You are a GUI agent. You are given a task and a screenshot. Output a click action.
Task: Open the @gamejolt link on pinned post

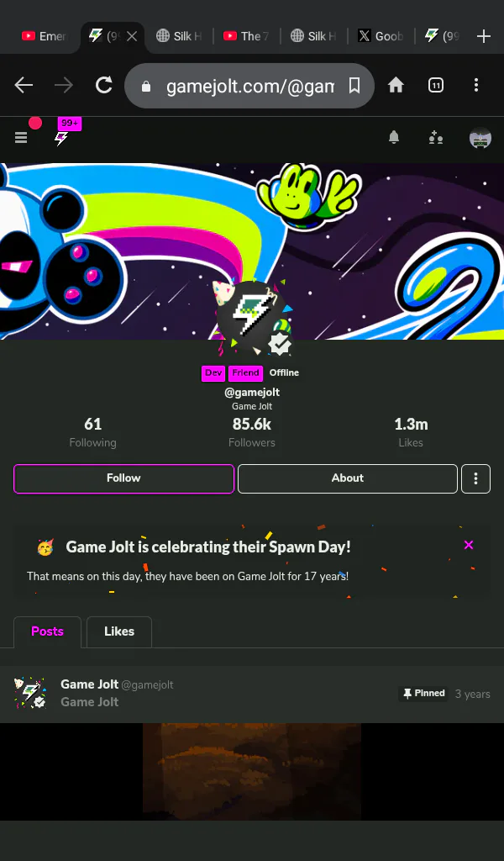tap(147, 684)
